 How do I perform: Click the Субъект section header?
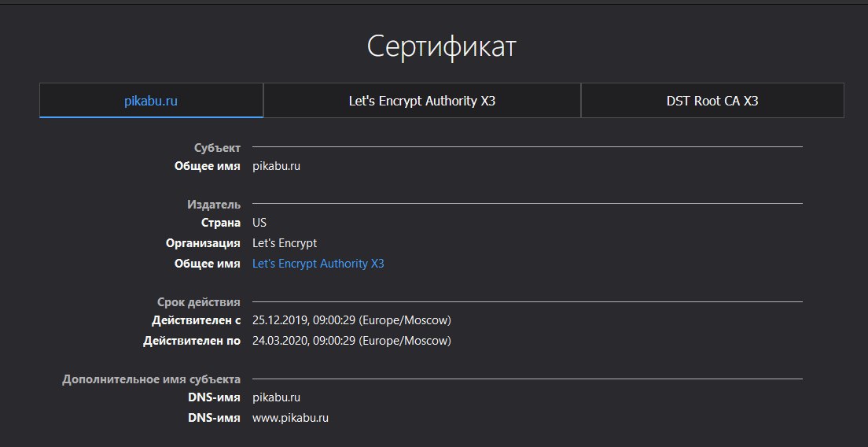217,148
